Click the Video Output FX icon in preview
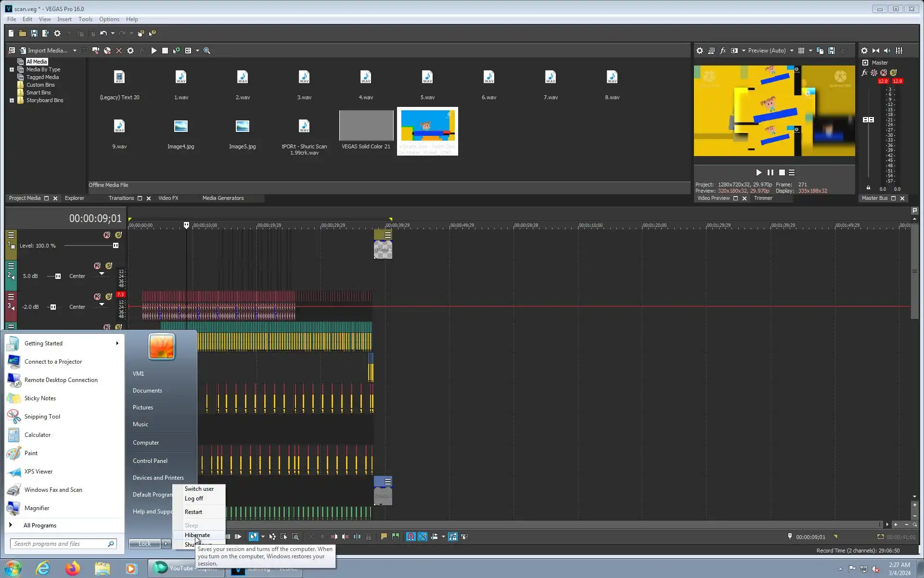This screenshot has width=924, height=578. (x=722, y=51)
